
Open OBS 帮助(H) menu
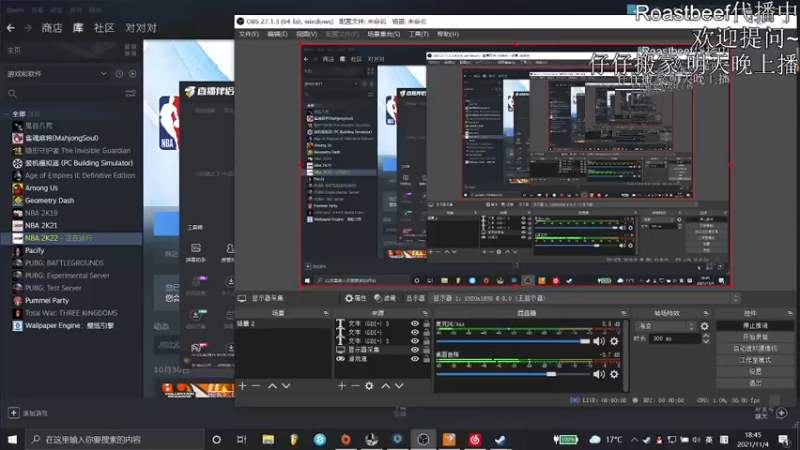point(448,34)
